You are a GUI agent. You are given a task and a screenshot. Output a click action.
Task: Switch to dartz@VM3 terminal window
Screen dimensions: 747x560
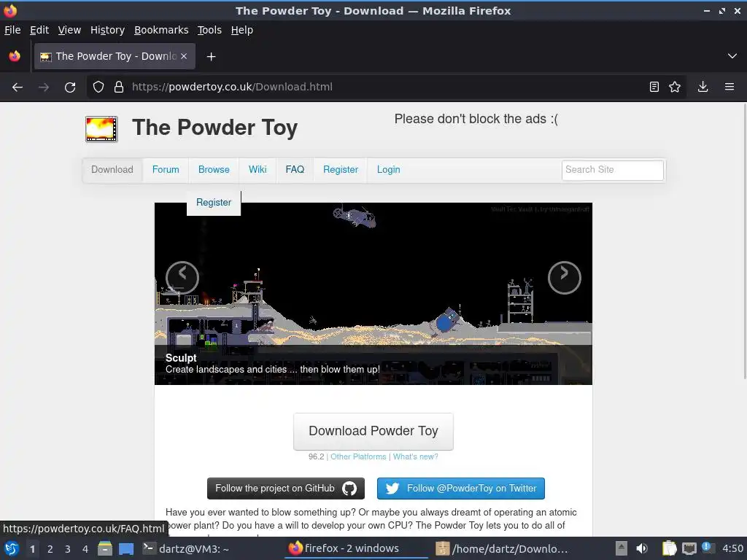[x=186, y=549]
